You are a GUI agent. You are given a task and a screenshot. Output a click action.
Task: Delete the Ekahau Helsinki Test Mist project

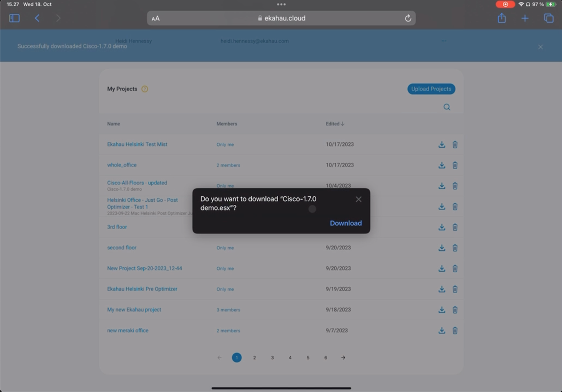(x=455, y=144)
